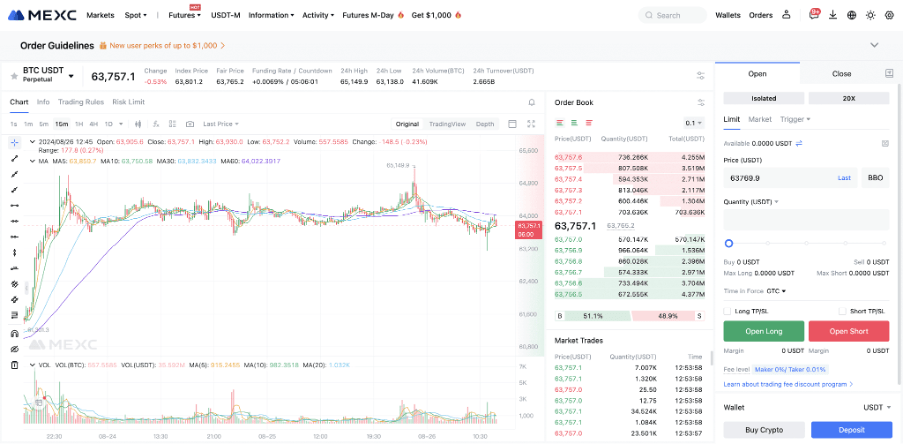Open the app download icon

coord(833,15)
